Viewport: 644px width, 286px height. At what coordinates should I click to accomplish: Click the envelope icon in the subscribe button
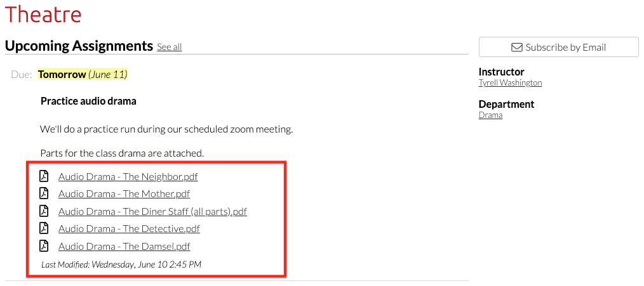point(516,48)
